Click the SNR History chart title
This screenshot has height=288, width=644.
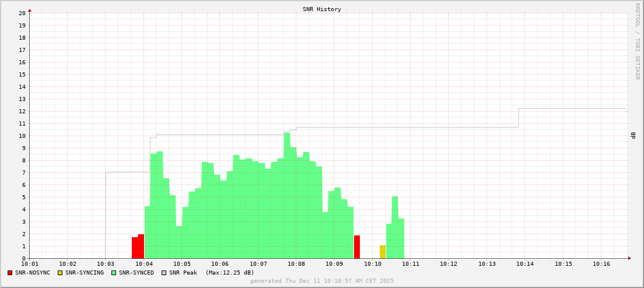[321, 9]
